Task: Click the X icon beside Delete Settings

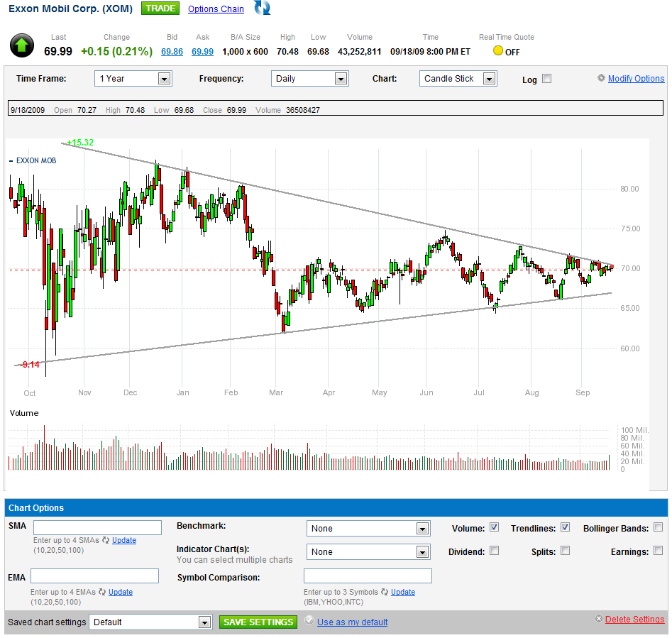Action: [599, 619]
